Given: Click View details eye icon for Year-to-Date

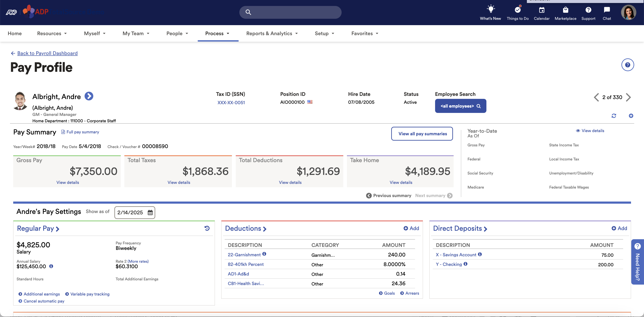Looking at the screenshot, I should coord(578,131).
